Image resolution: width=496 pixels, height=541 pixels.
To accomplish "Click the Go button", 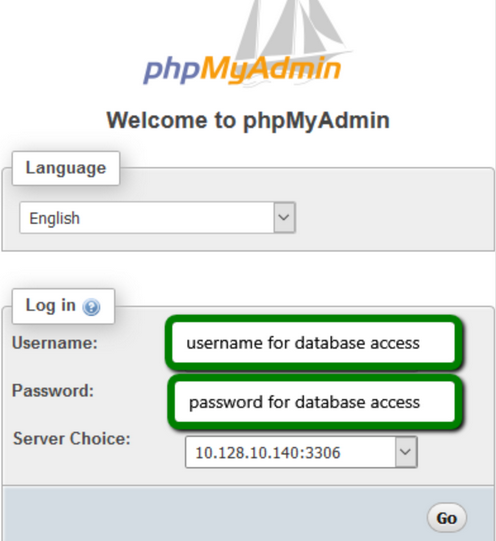I will [x=447, y=518].
